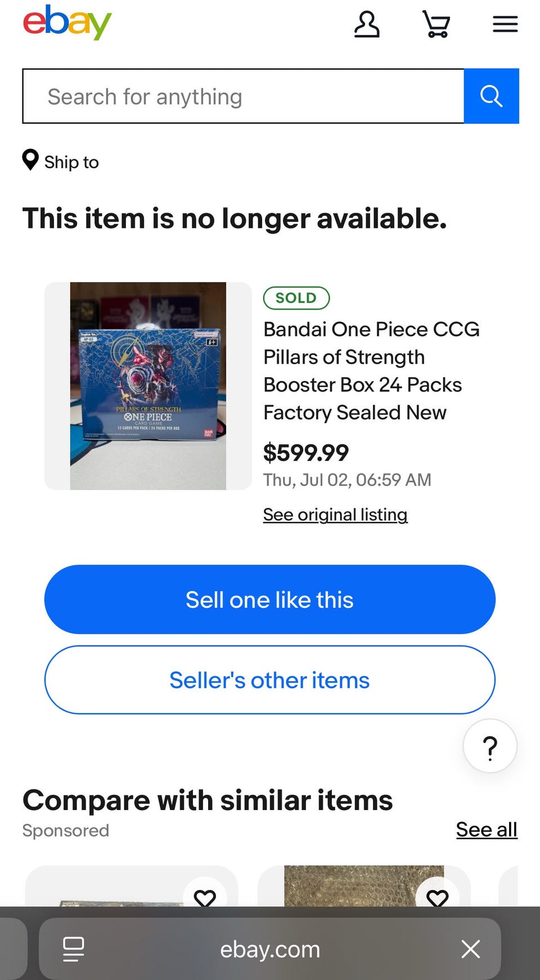540x980 pixels.
Task: Open the eBay logo home link
Action: [67, 23]
